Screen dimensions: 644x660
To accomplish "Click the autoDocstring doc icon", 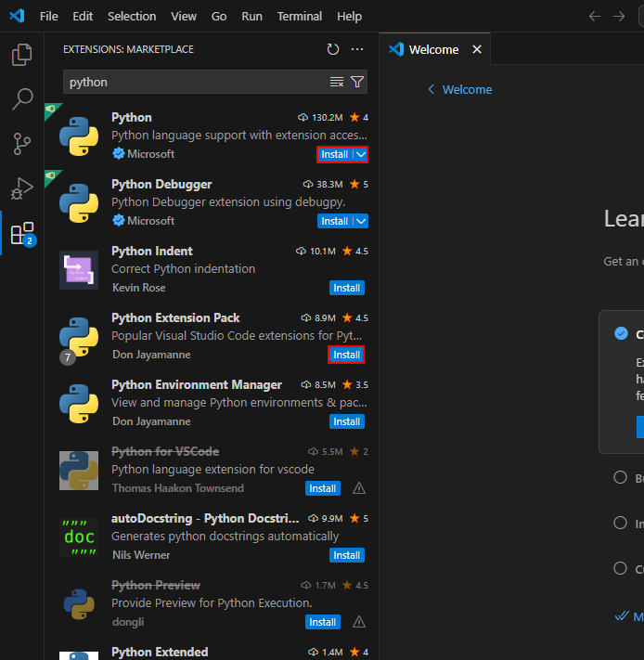I will (79, 537).
